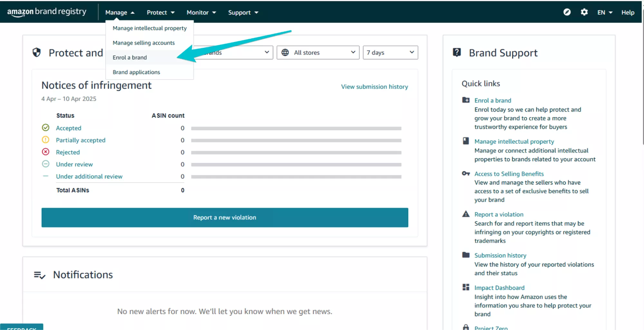
Task: Click the Notifications checklist icon
Action: (x=40, y=275)
